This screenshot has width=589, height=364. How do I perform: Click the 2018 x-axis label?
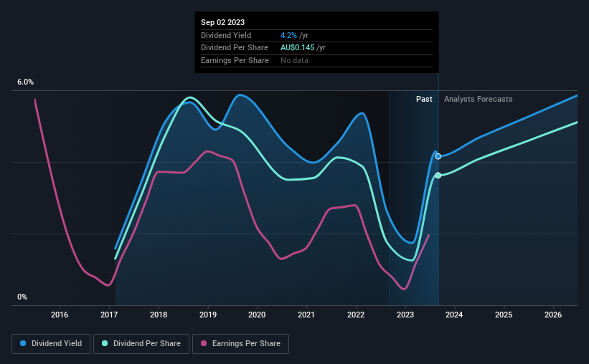click(159, 315)
